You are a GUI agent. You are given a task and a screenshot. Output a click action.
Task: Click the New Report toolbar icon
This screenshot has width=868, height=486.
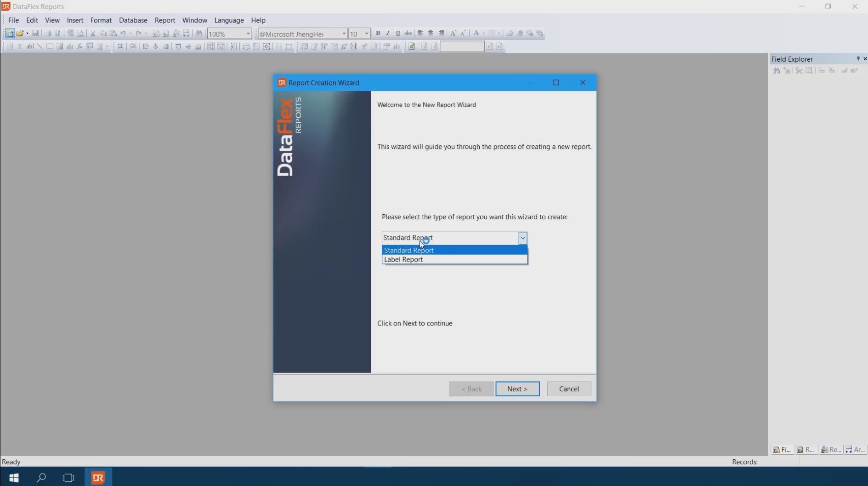click(x=9, y=34)
